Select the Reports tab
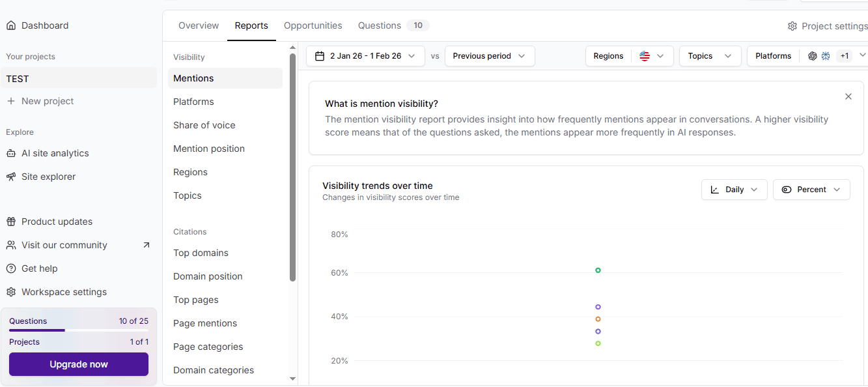Viewport: 868px width, 387px height. tap(251, 25)
